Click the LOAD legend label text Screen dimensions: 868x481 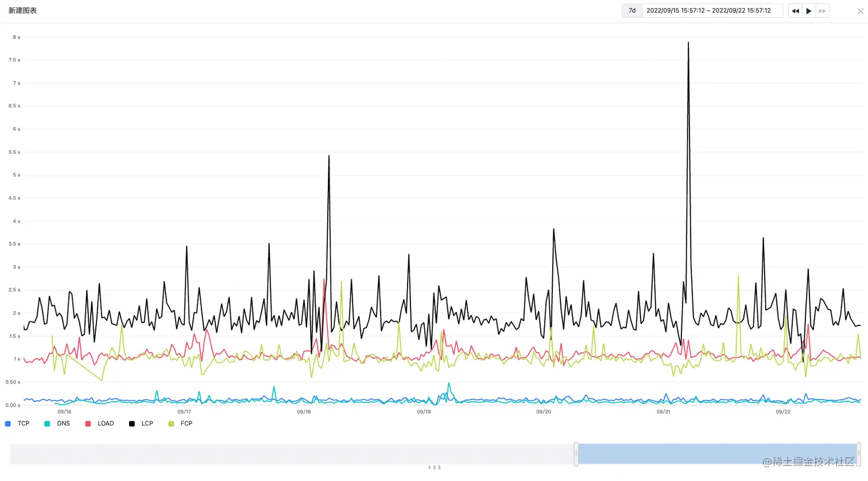(x=106, y=424)
